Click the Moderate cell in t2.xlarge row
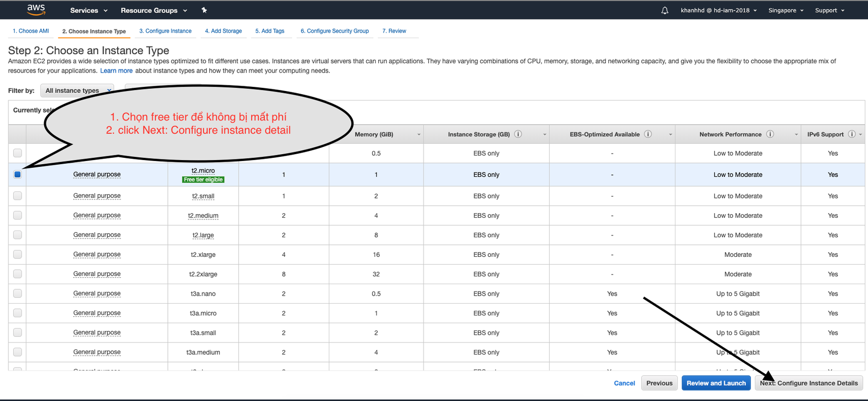Viewport: 868px width, 401px height. (738, 255)
